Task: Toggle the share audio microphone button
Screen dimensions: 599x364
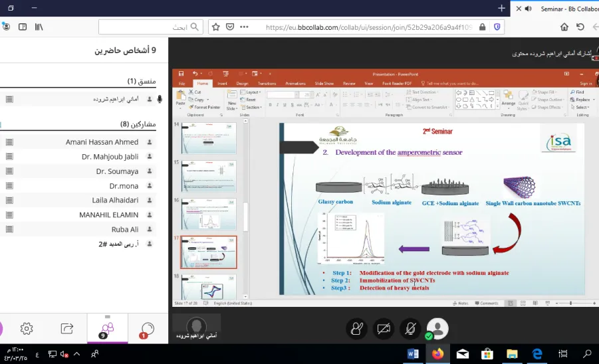Action: pyautogui.click(x=410, y=329)
